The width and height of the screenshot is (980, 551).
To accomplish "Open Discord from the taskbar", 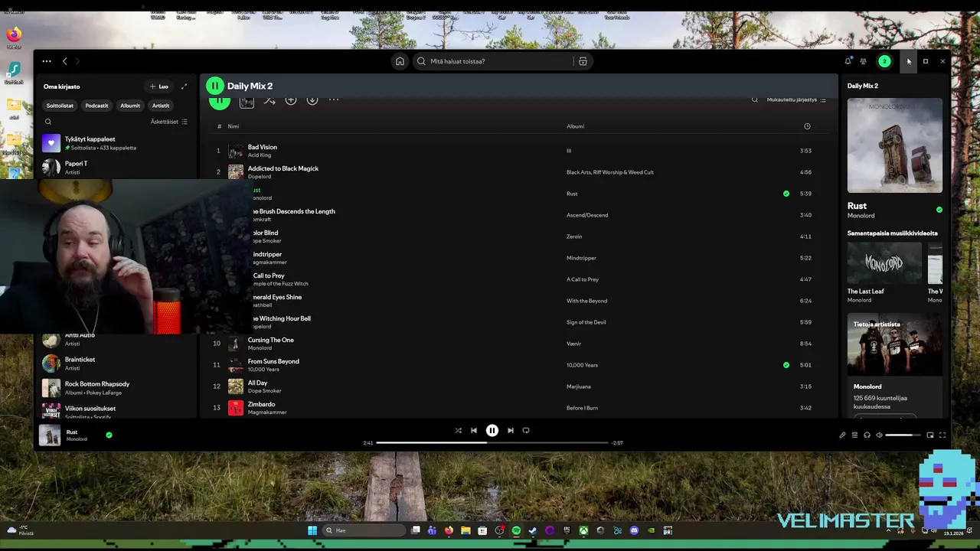I will coord(634,530).
